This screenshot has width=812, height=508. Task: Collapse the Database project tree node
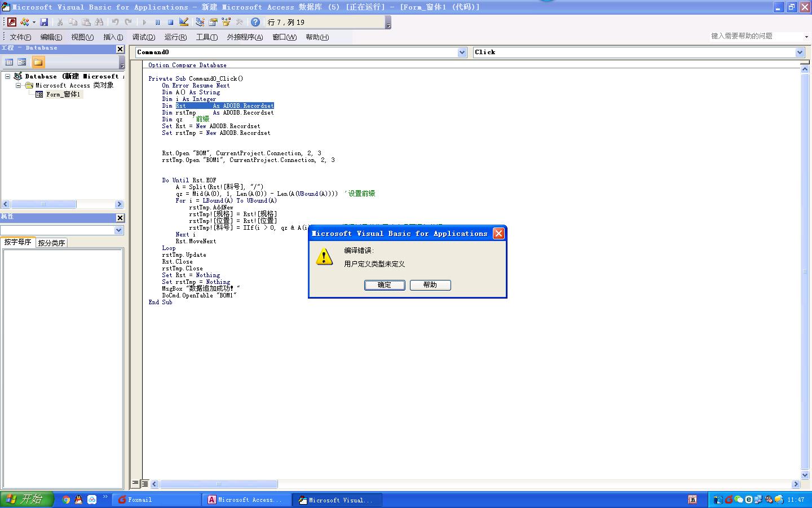(x=8, y=76)
